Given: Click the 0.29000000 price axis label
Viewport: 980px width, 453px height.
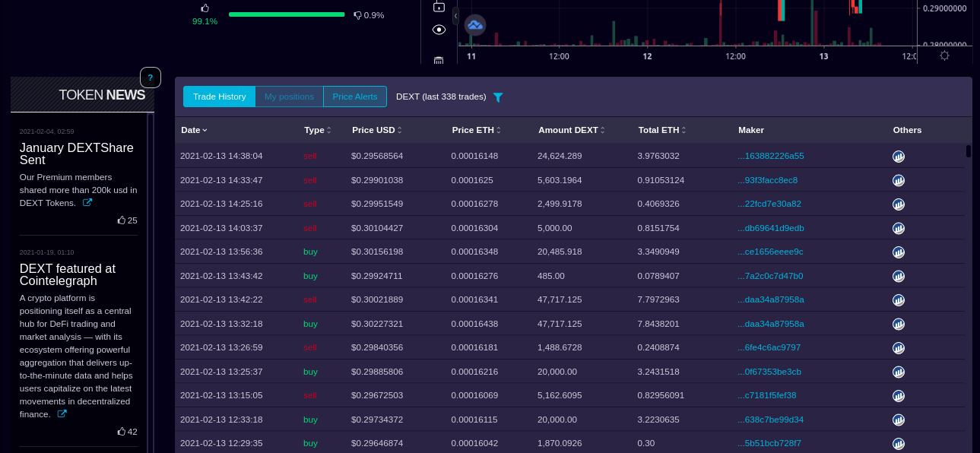Looking at the screenshot, I should [x=944, y=8].
